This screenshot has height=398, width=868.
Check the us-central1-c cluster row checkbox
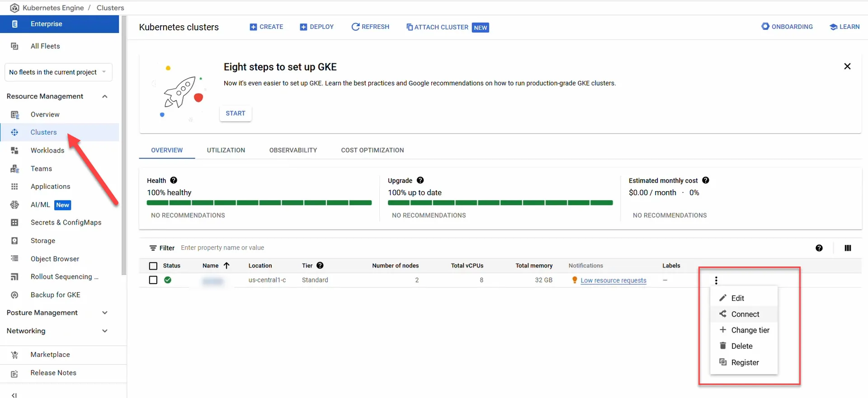click(x=153, y=280)
